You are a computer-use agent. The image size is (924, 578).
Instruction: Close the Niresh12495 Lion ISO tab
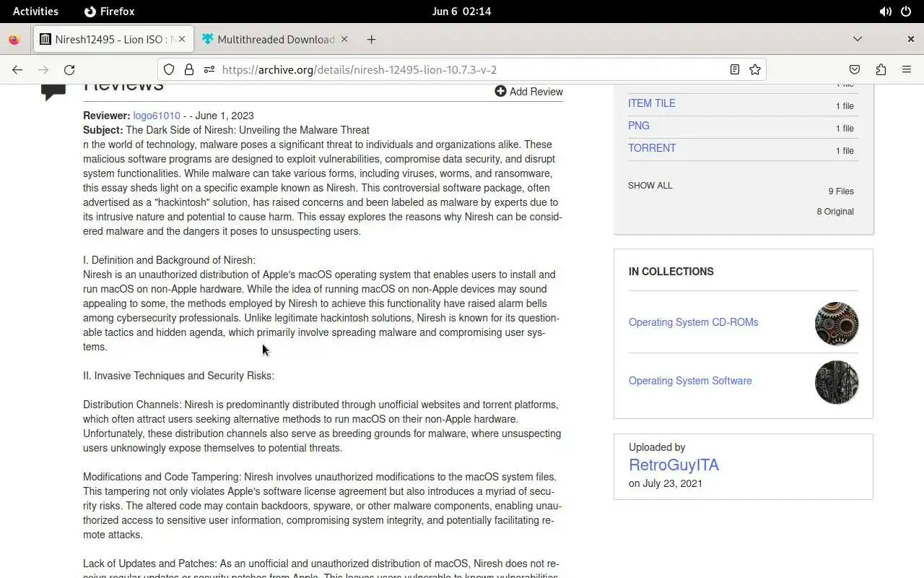[182, 39]
